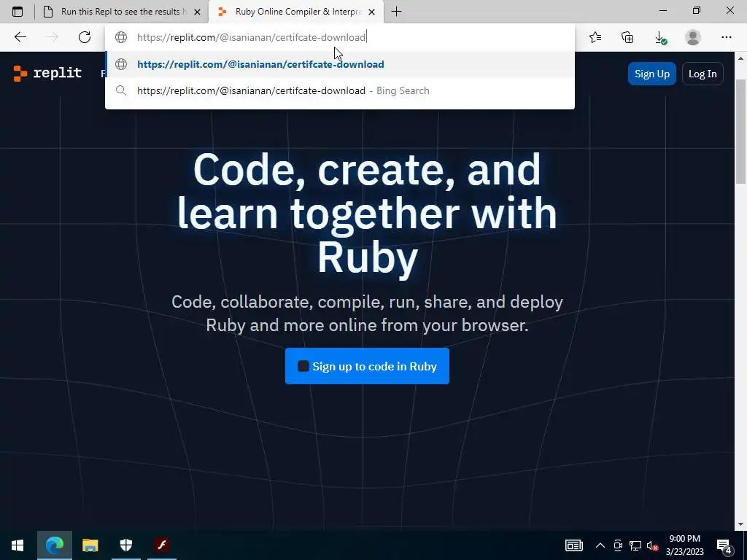Show hidden system tray icons
This screenshot has width=747, height=560.
click(x=600, y=545)
